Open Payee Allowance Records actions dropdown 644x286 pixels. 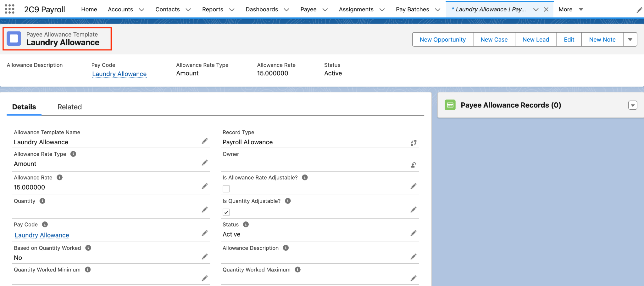point(633,105)
